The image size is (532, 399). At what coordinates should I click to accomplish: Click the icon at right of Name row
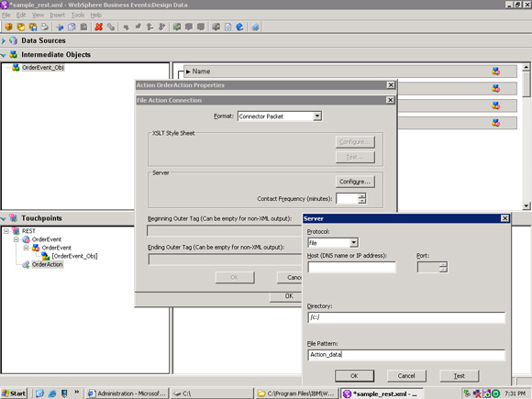[x=496, y=72]
